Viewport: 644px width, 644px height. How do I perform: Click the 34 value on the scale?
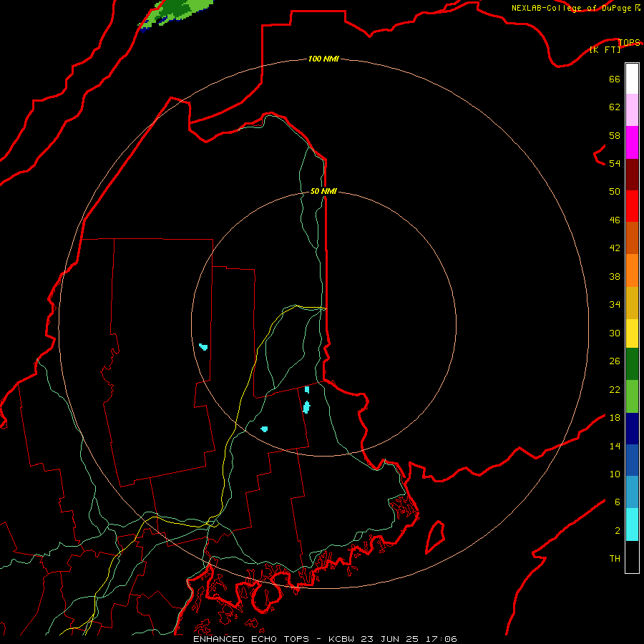615,305
